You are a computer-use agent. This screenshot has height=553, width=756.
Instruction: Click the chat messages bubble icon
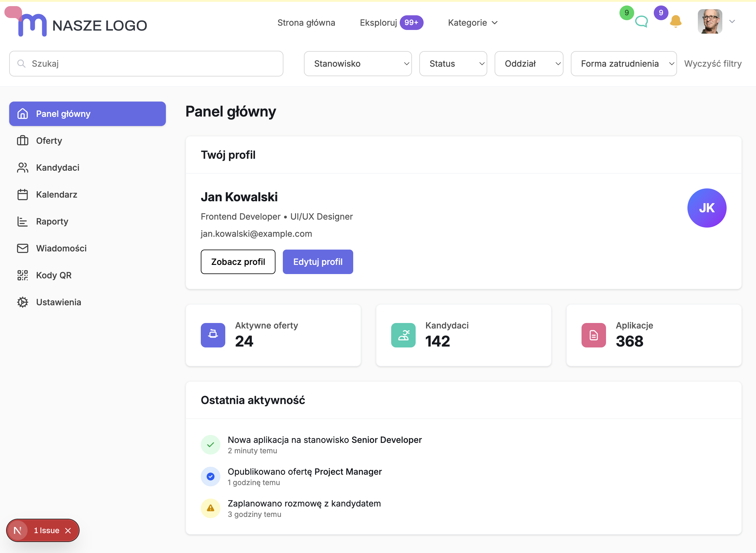pyautogui.click(x=641, y=22)
